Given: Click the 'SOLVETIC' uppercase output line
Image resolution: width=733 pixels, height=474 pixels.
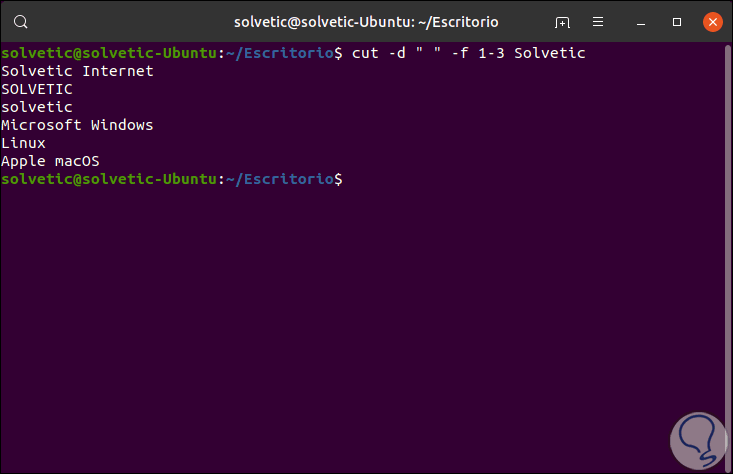Looking at the screenshot, I should [37, 89].
